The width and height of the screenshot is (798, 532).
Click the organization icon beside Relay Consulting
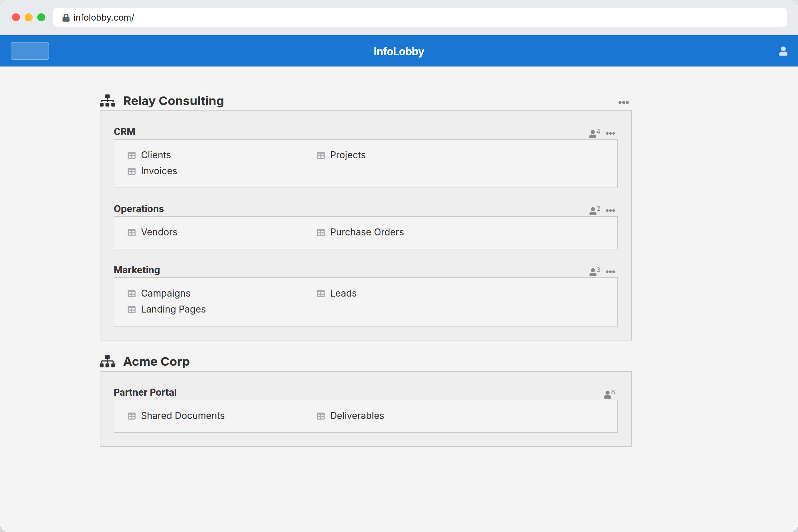pyautogui.click(x=107, y=100)
